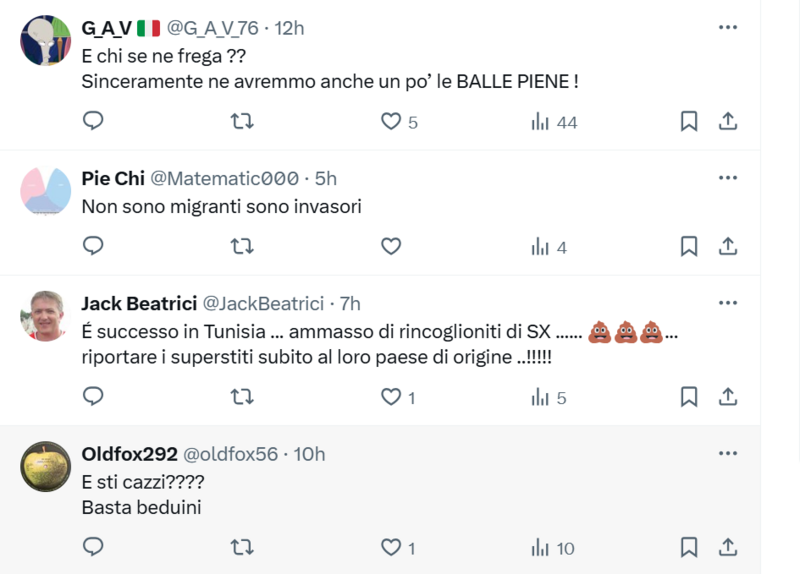Open Oldfox292's apple avatar picture

45,466
